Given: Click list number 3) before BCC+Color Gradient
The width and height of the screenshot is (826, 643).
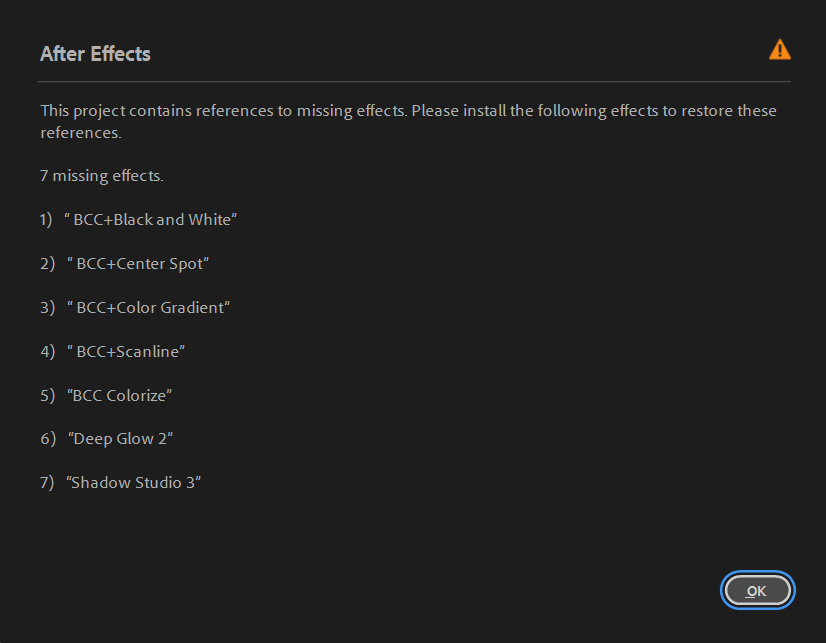Looking at the screenshot, I should 47,307.
